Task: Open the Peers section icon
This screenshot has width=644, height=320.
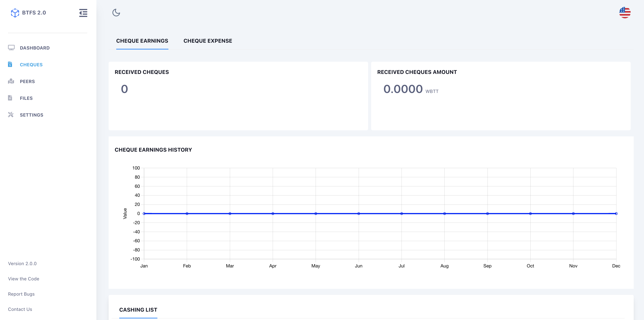Action: tap(11, 81)
